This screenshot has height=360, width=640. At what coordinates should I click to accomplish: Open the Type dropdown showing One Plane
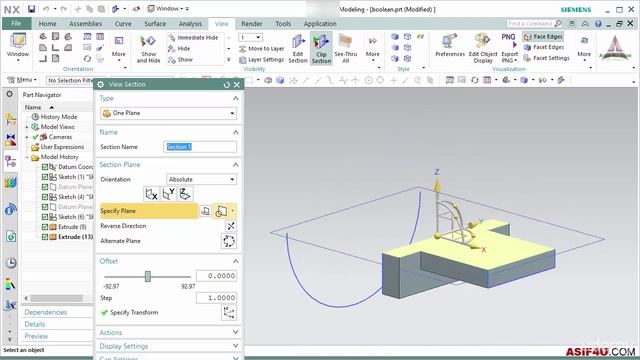(169, 113)
